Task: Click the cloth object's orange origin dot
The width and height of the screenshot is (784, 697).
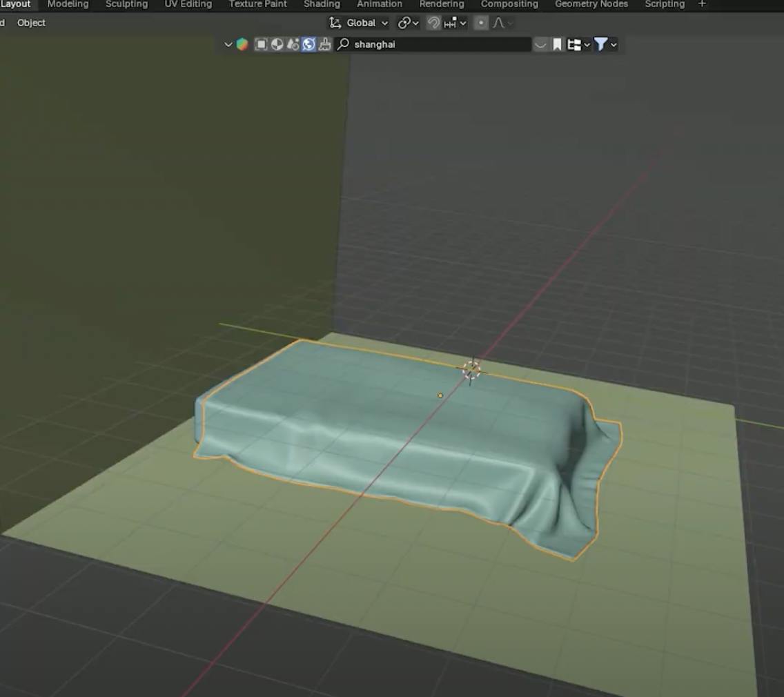Action: click(x=440, y=395)
